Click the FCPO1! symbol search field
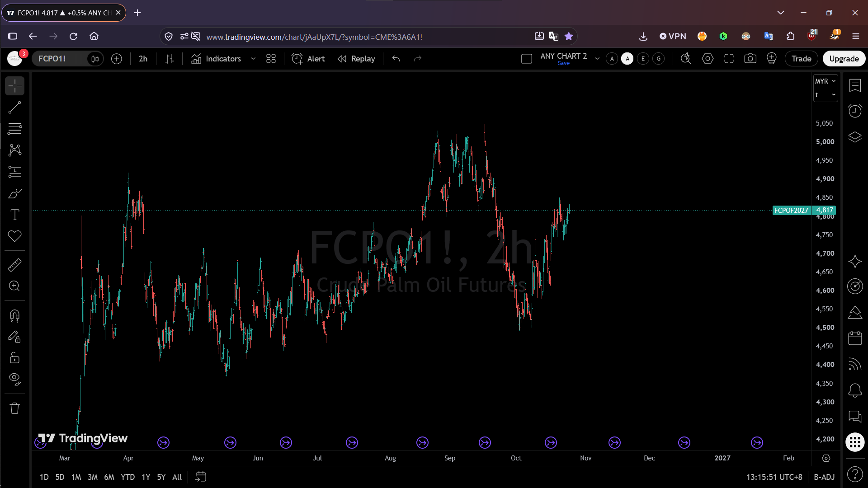Screen dimensions: 868x488 coord(59,59)
